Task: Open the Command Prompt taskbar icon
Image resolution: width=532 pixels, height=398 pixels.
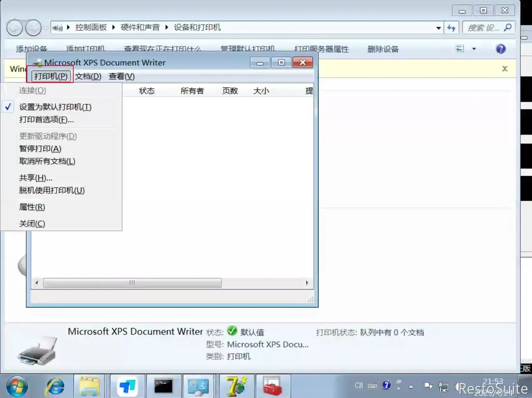Action: [163, 386]
